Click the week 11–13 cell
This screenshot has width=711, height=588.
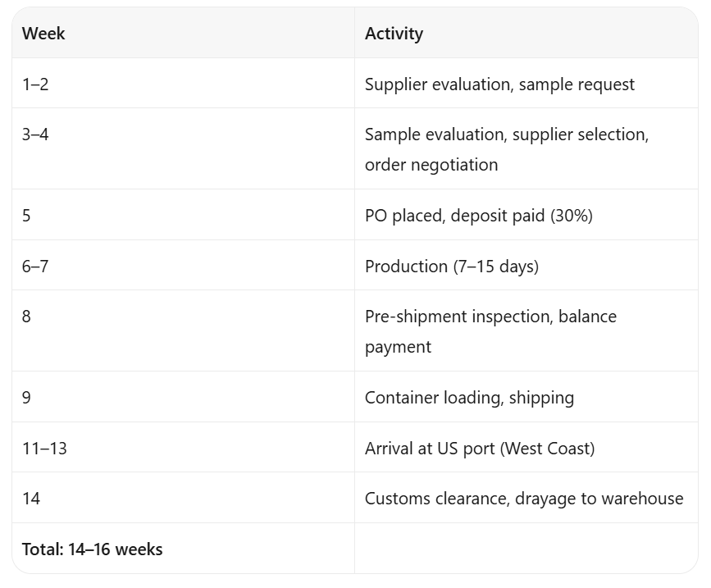[183, 448]
